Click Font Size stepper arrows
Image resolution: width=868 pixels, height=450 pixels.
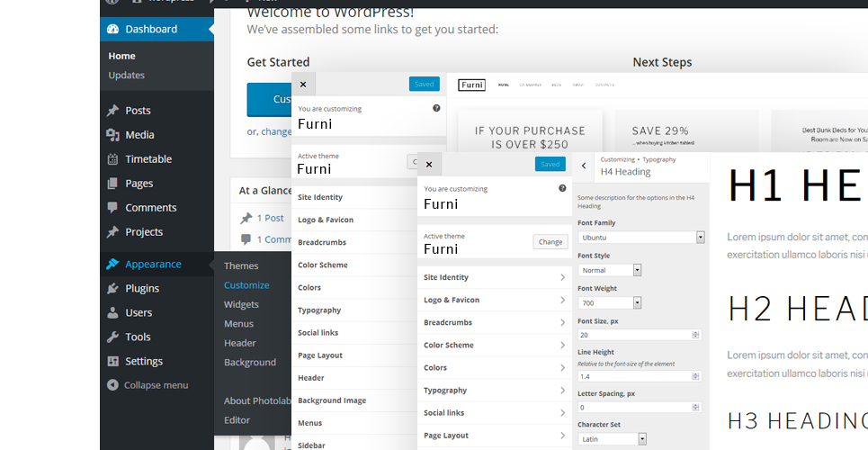696,335
